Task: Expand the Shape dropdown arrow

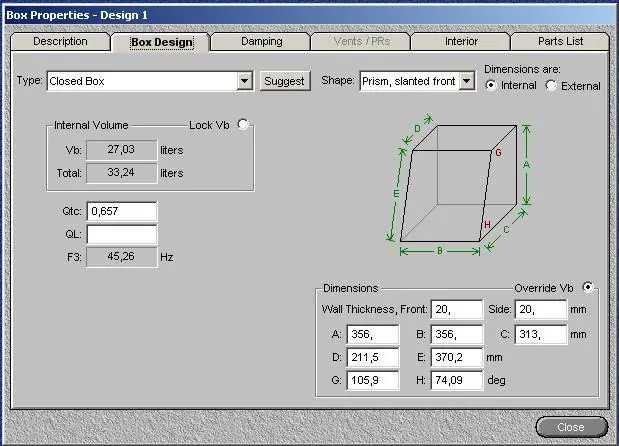Action: 467,81
